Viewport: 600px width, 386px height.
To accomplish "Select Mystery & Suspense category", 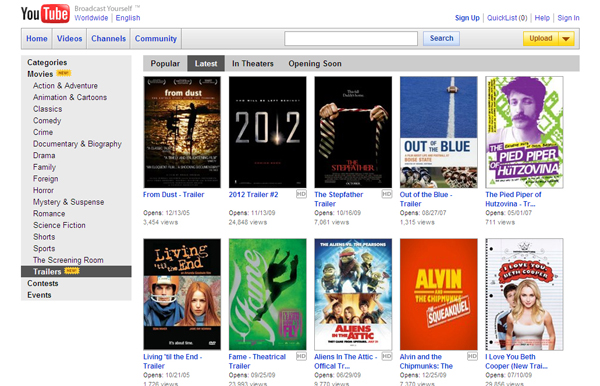I will [x=68, y=202].
